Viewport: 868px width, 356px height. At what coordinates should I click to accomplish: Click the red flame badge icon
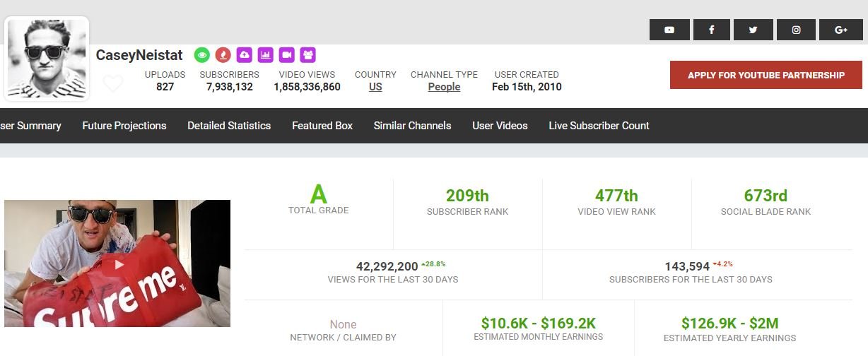(x=223, y=54)
